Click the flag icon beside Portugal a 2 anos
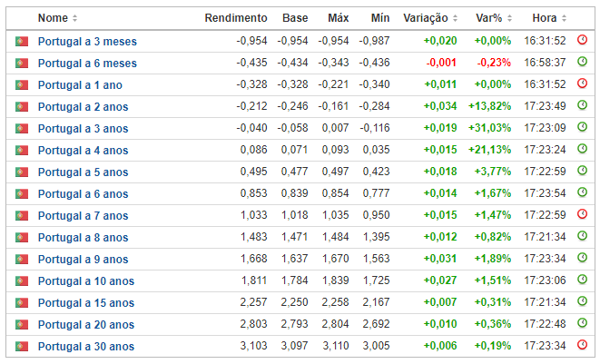The width and height of the screenshot is (600, 364). 22,107
